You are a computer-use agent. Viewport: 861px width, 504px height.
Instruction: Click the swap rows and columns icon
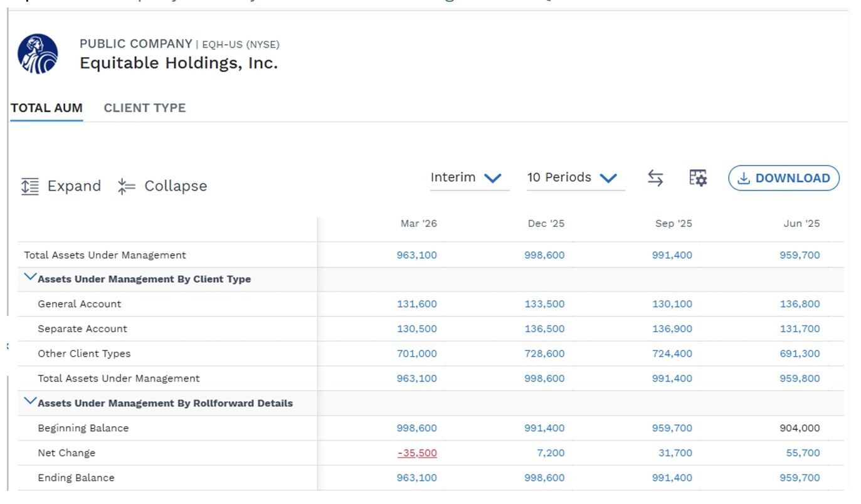[x=655, y=178]
